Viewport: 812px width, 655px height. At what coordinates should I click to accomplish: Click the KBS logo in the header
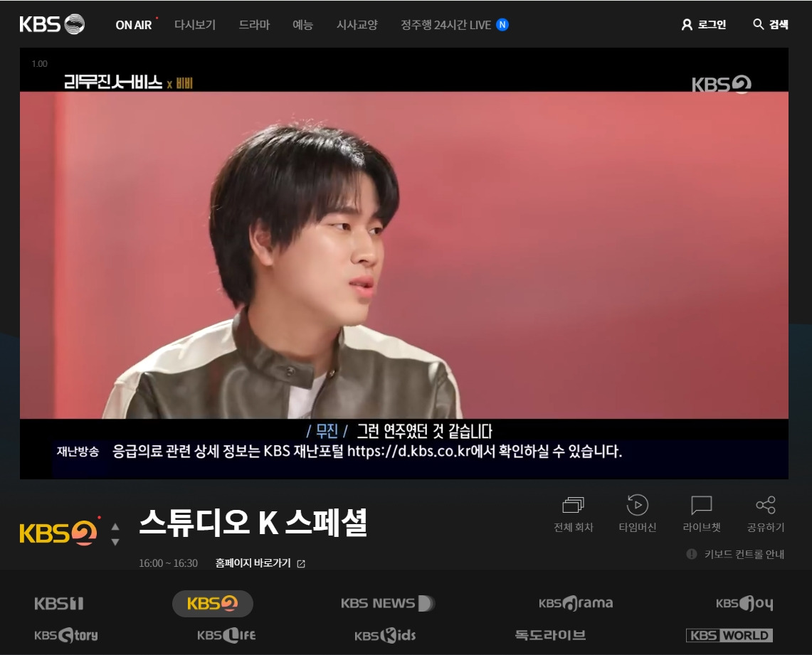pyautogui.click(x=53, y=23)
